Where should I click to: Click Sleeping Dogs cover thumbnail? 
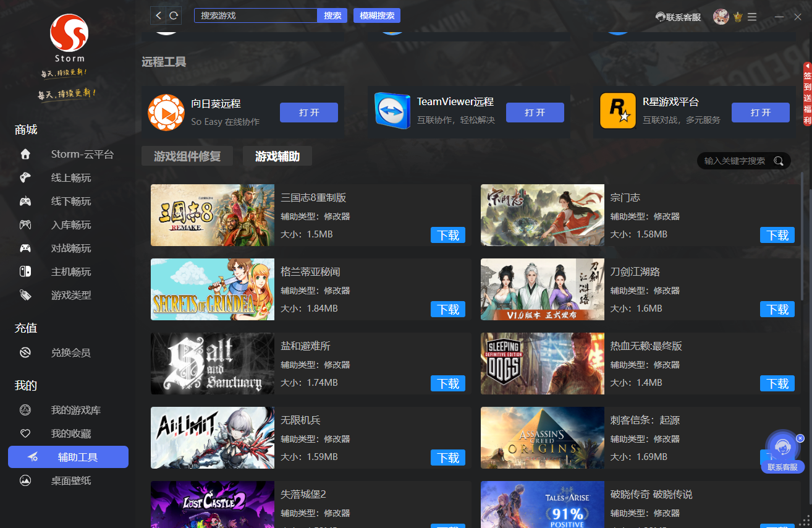coord(543,364)
